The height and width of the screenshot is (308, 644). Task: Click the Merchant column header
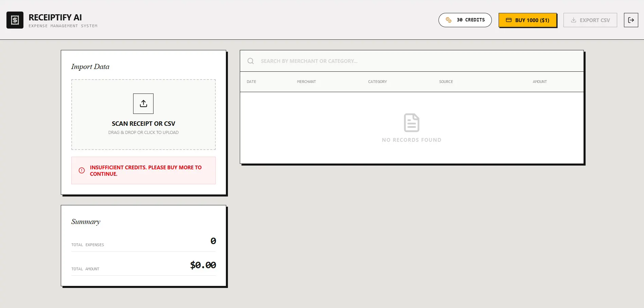point(306,82)
